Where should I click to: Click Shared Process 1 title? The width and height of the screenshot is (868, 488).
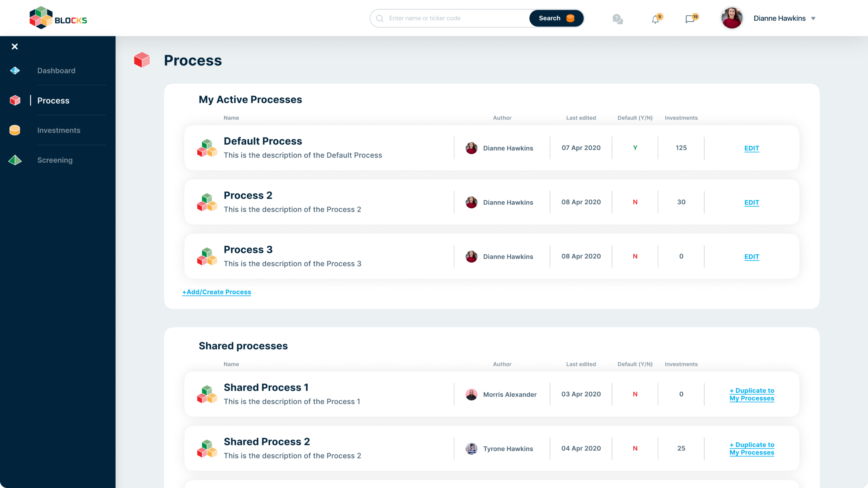[266, 387]
